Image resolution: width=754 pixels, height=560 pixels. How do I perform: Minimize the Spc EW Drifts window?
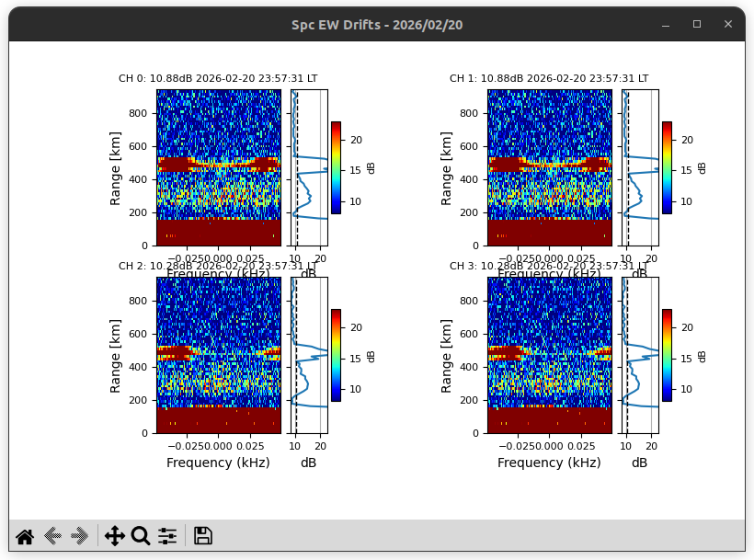[666, 25]
